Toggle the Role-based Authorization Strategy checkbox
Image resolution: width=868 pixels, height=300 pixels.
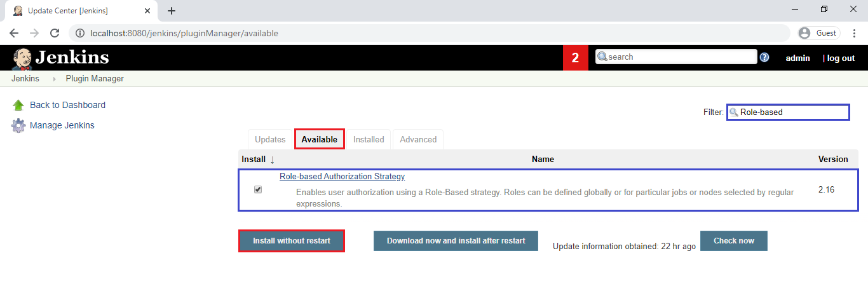coord(258,189)
